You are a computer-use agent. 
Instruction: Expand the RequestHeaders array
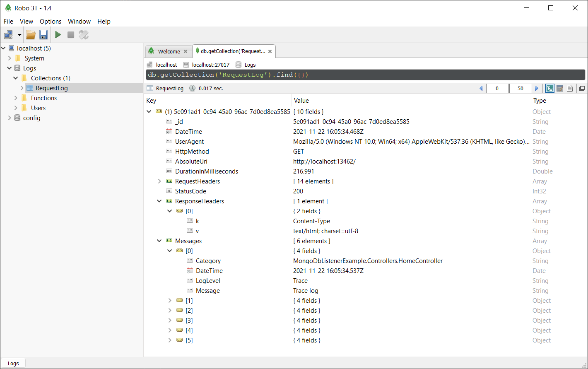[160, 181]
